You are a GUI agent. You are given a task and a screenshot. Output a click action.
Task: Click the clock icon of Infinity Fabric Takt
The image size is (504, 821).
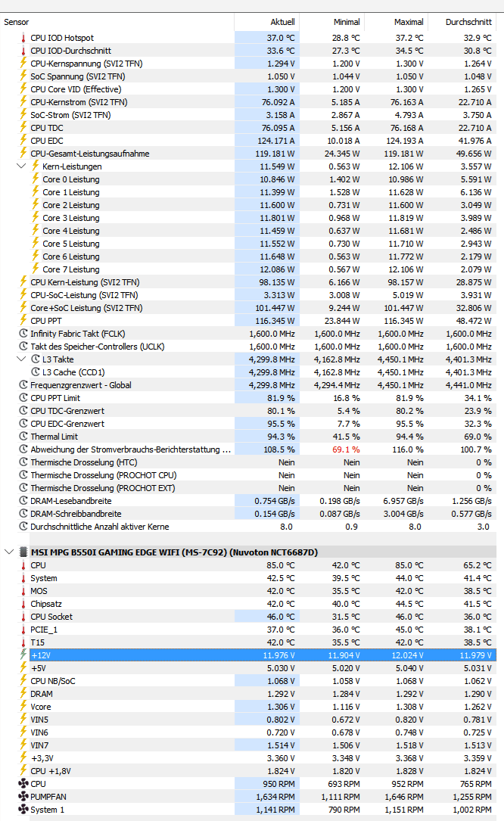(x=23, y=334)
